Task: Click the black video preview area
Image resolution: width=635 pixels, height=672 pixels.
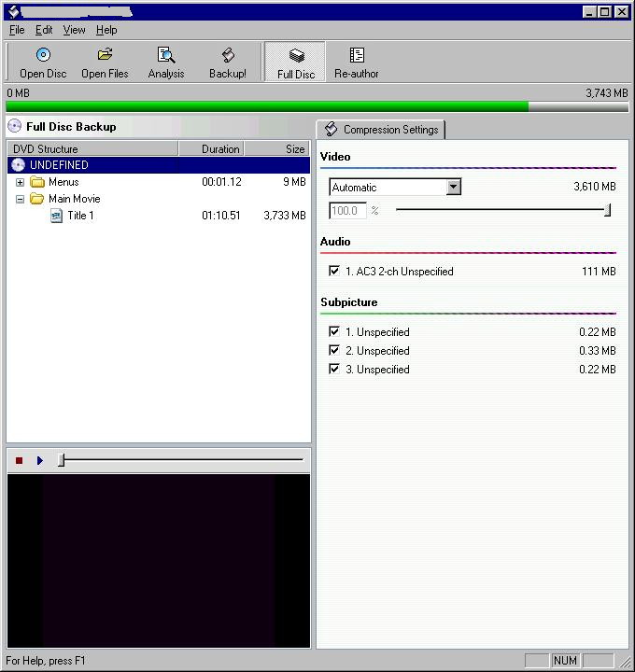Action: pyautogui.click(x=158, y=561)
